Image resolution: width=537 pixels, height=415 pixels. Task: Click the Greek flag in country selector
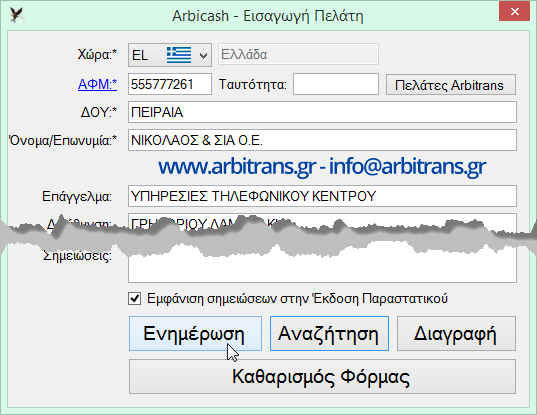click(179, 55)
